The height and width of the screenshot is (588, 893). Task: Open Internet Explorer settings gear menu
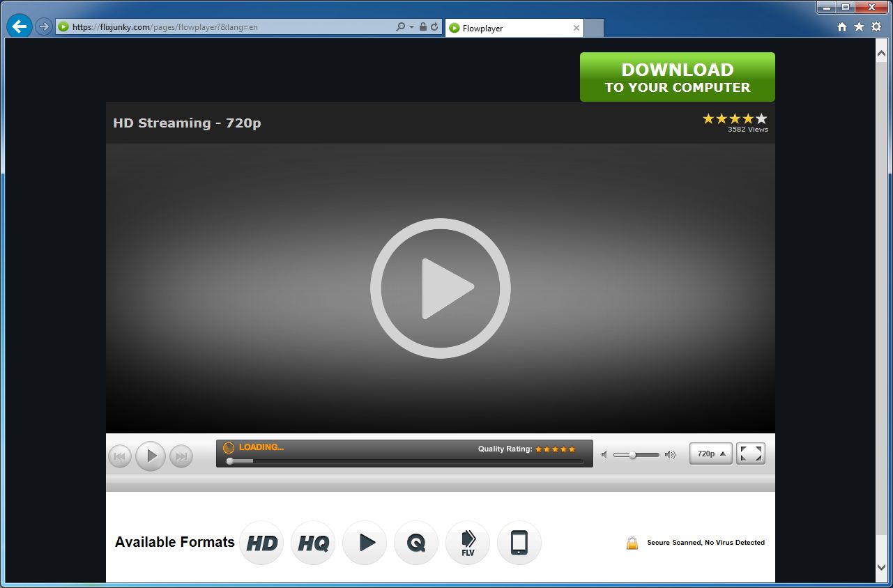pos(876,26)
